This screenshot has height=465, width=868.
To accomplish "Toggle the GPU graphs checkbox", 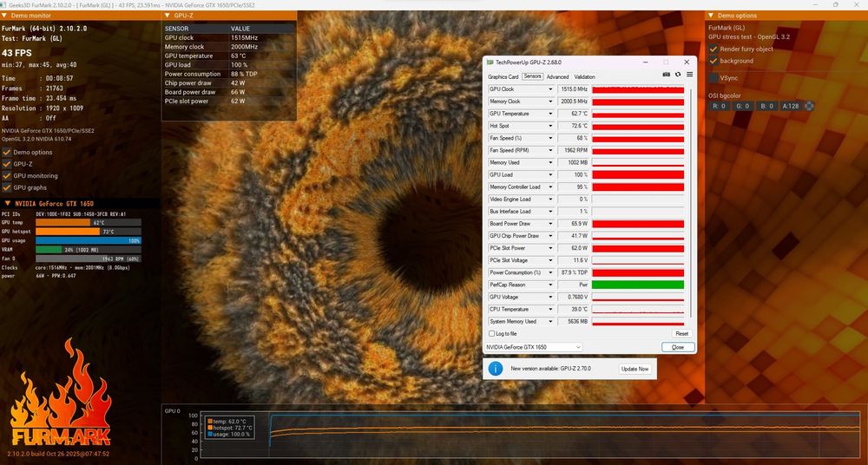I will [7, 187].
